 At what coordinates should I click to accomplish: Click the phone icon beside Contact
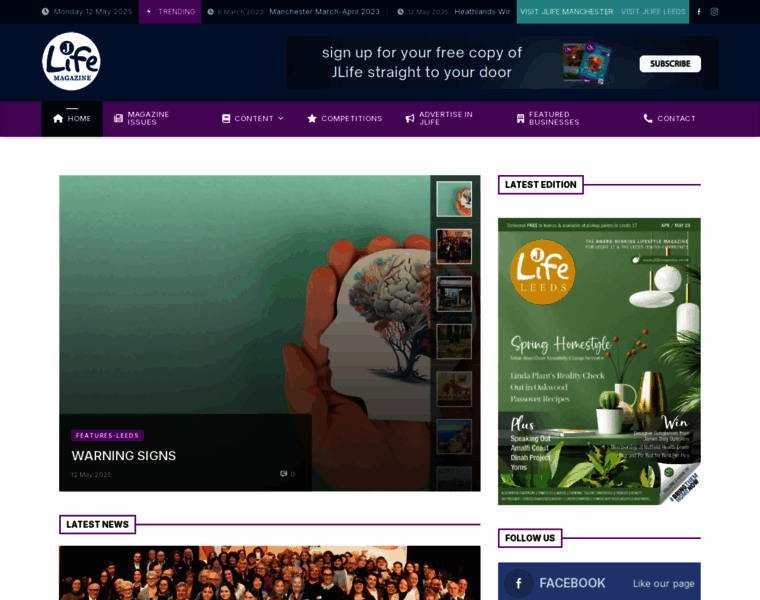pos(648,118)
